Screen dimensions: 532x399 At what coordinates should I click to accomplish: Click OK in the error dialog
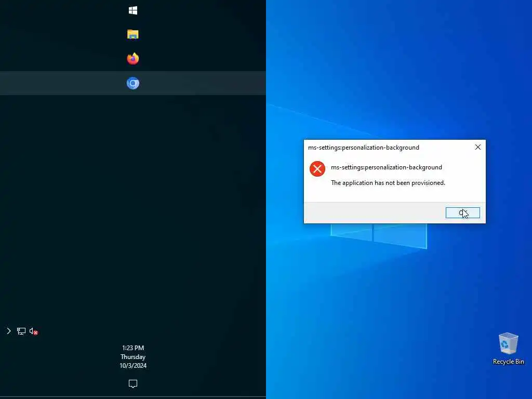pos(463,212)
